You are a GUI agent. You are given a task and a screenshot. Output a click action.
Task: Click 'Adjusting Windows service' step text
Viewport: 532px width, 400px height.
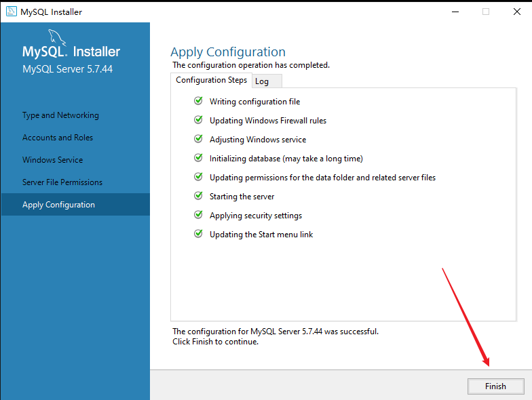coord(258,140)
